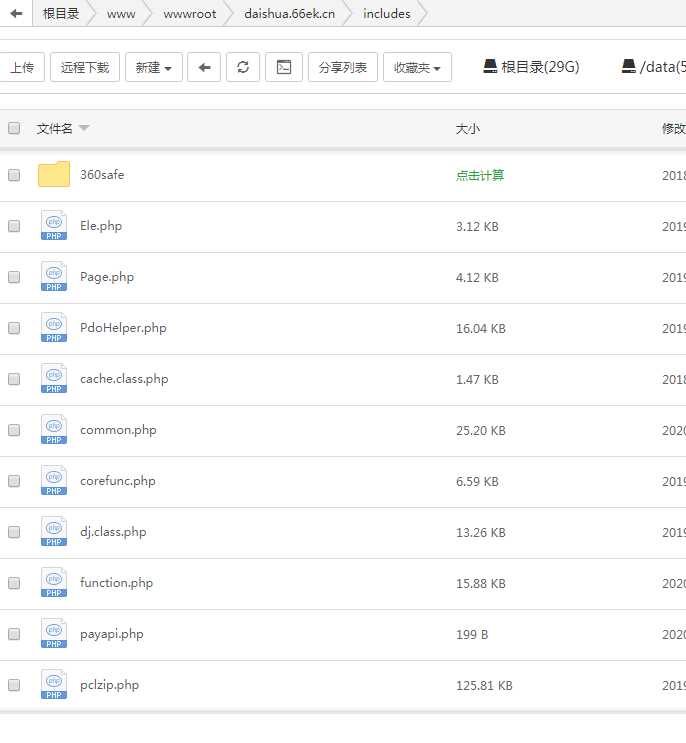The image size is (686, 743).
Task: Select the checkbox next to function.php
Action: pyautogui.click(x=14, y=583)
